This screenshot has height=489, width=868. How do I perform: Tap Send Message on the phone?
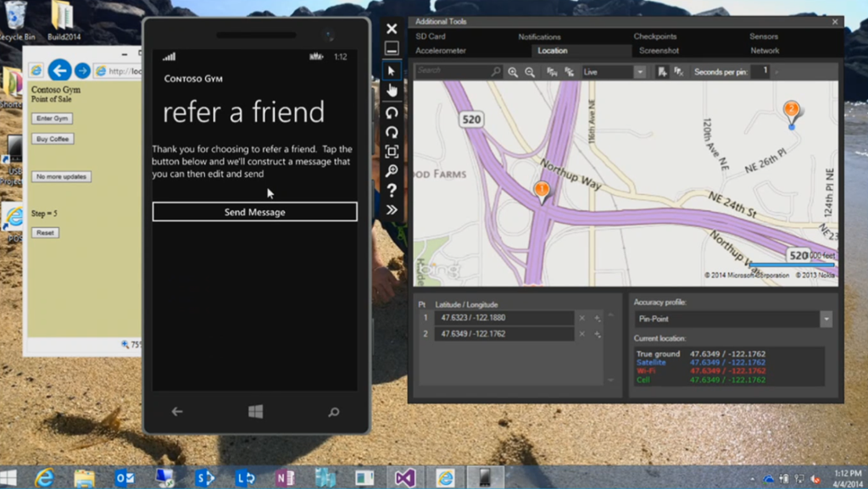[254, 212]
